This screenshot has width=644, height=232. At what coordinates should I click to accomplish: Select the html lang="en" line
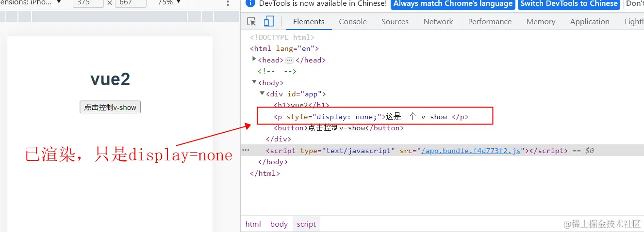pyautogui.click(x=284, y=48)
